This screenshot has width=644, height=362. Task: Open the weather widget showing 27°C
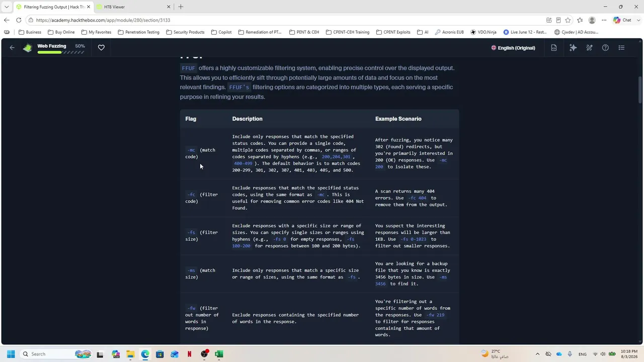click(496, 354)
